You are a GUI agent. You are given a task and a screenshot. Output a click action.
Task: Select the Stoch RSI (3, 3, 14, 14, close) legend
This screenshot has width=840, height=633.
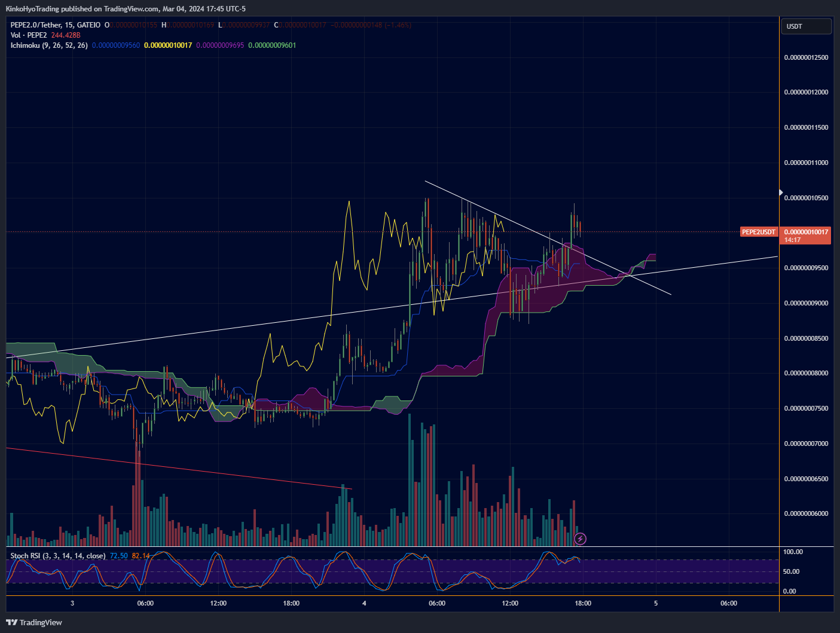[x=58, y=556]
